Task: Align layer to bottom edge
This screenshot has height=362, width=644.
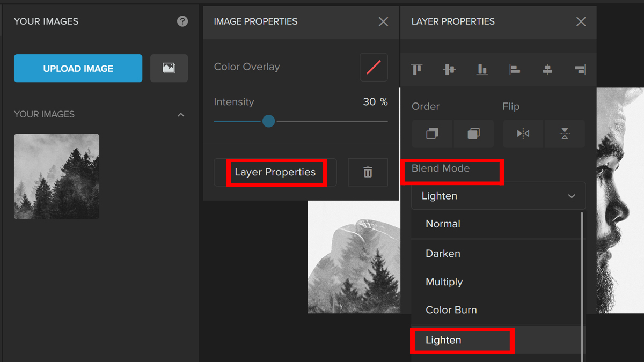Action: (482, 69)
